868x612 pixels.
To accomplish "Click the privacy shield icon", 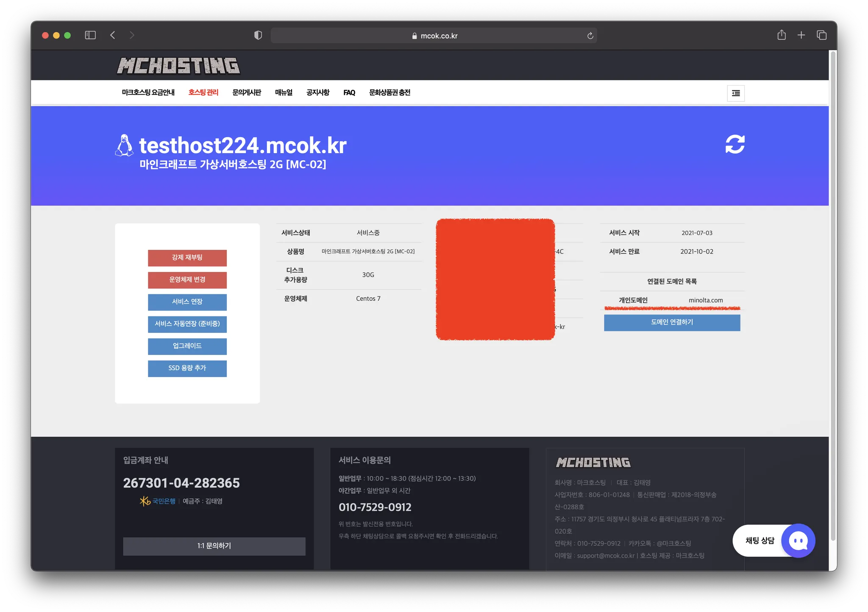I will point(258,35).
